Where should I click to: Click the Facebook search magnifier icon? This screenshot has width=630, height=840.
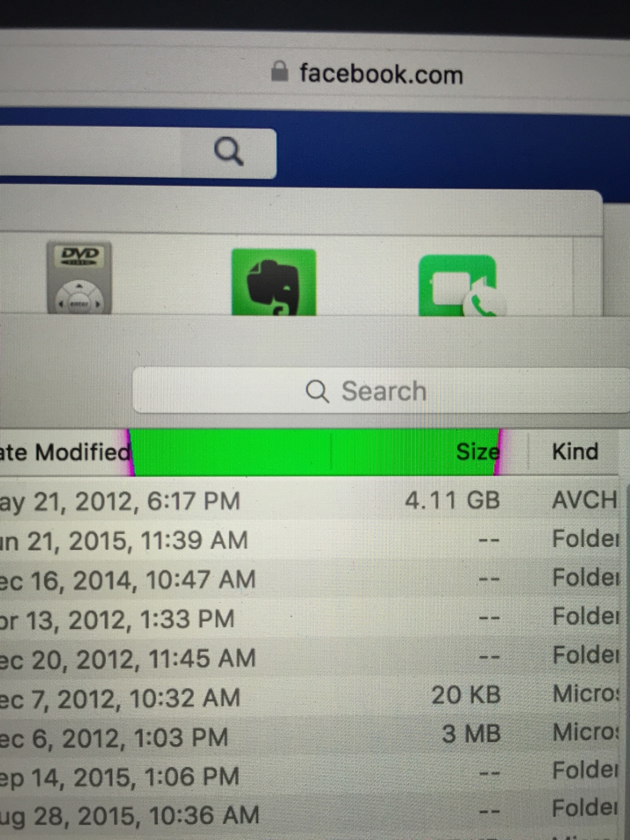(x=229, y=151)
